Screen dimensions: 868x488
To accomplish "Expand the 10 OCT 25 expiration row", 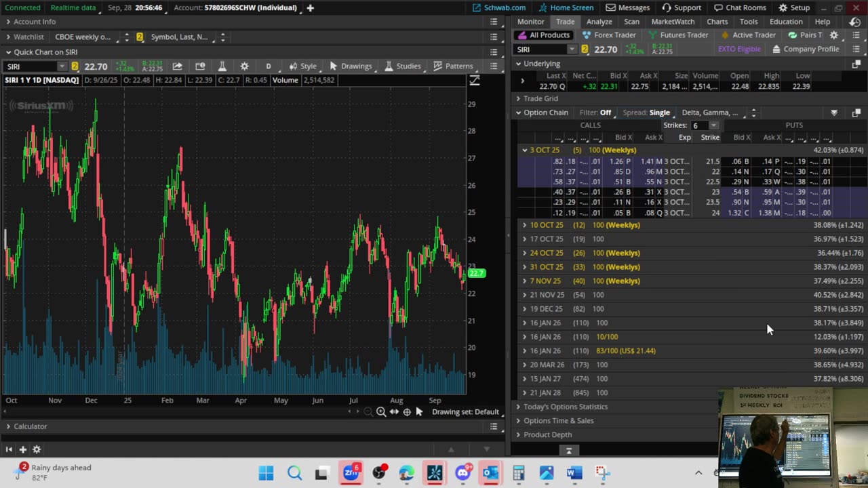I will pyautogui.click(x=524, y=225).
